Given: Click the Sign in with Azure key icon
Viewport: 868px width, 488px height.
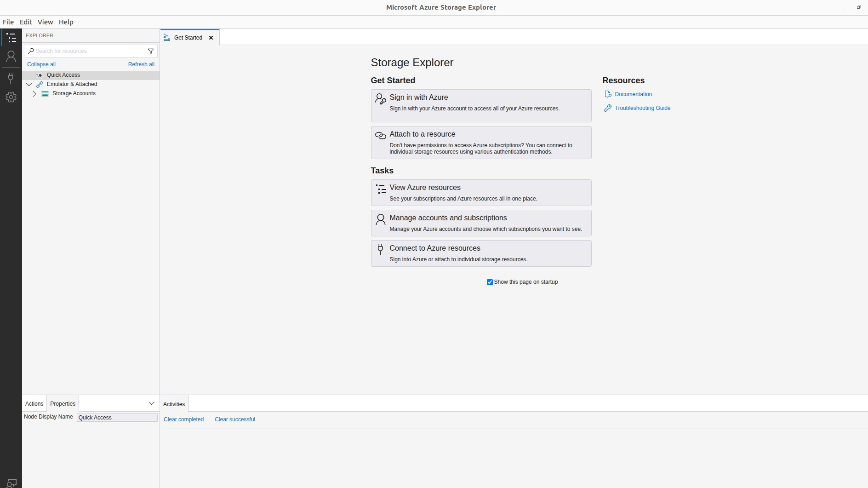Looking at the screenshot, I should click(x=381, y=99).
